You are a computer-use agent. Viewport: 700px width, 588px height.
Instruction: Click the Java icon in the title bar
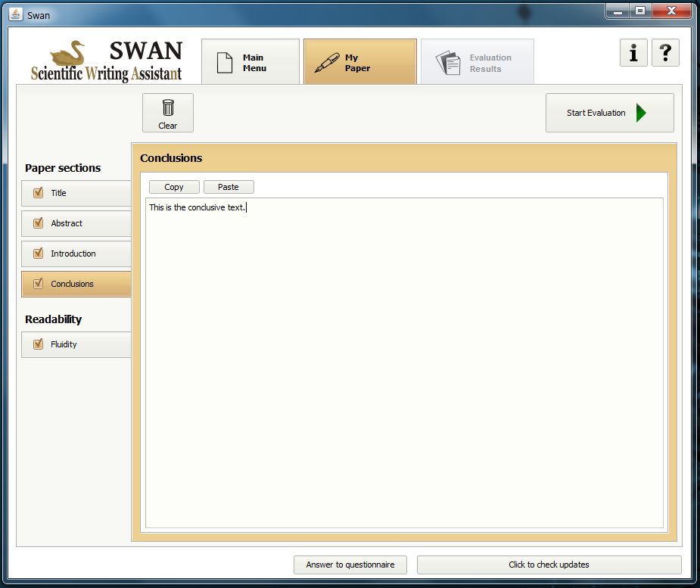16,14
